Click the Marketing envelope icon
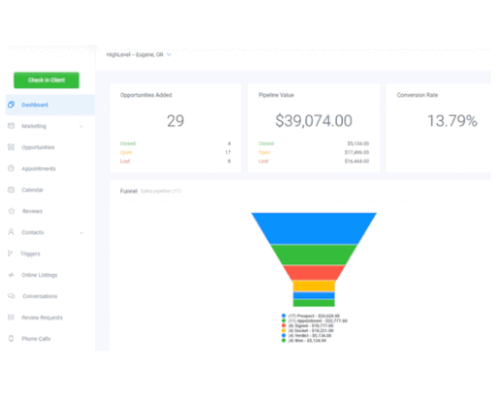 pos(11,126)
